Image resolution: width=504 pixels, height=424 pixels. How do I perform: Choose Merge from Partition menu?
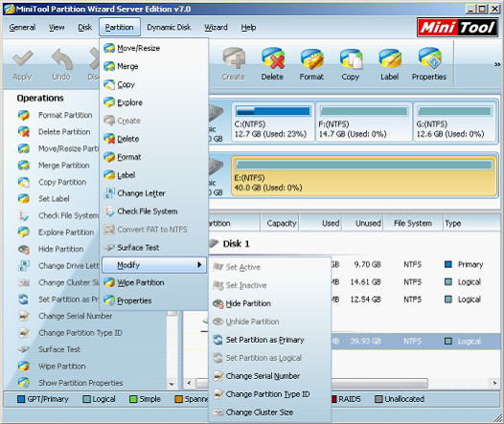(154, 66)
